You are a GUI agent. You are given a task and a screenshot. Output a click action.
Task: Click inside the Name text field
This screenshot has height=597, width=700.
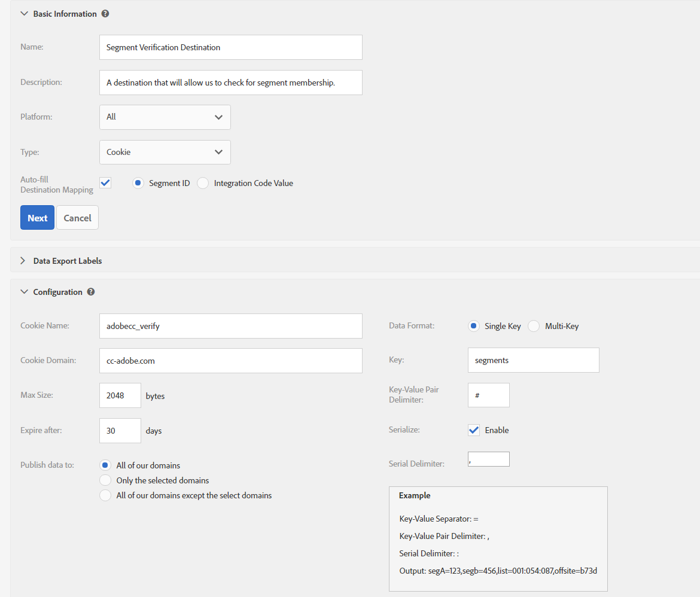tap(230, 47)
